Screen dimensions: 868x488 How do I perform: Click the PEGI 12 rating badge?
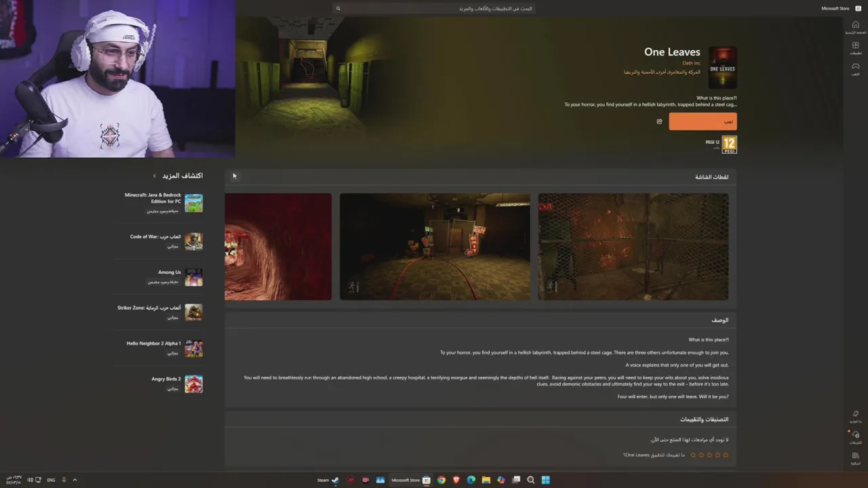(729, 144)
